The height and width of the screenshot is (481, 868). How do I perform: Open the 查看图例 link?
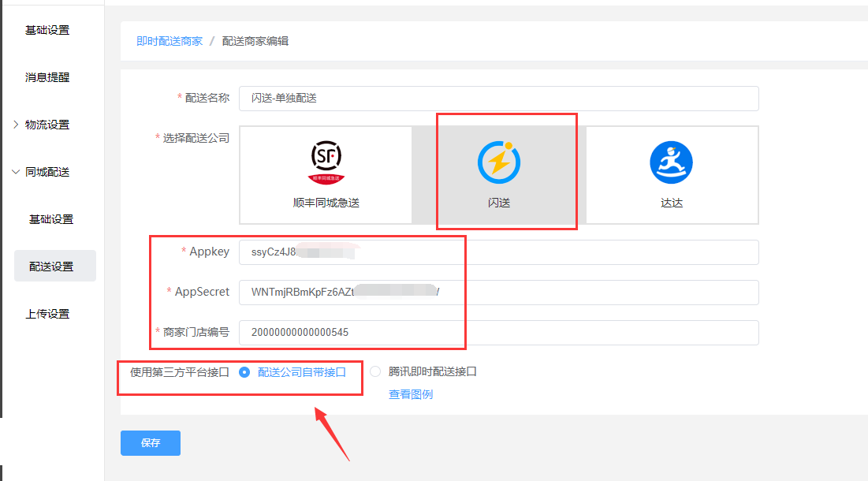(410, 394)
